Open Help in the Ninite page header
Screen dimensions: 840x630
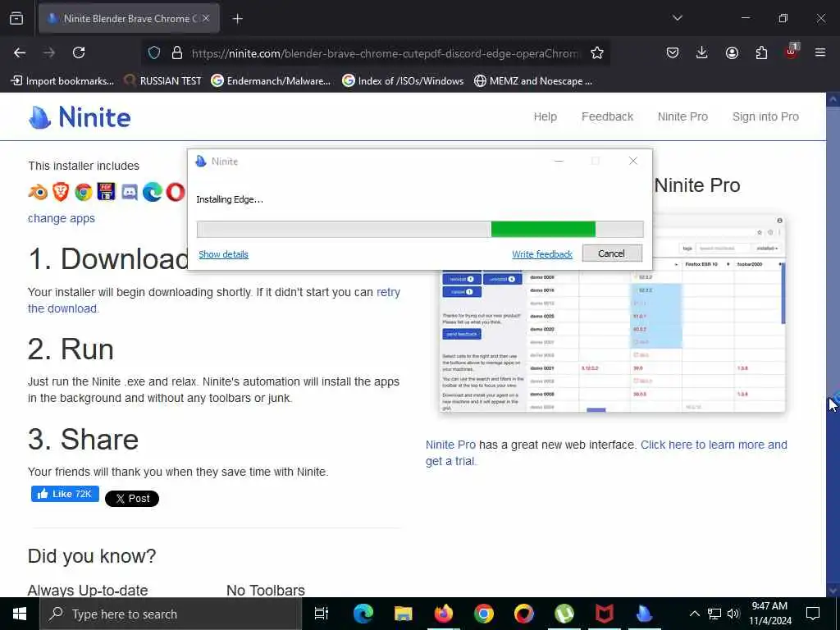[x=545, y=116]
